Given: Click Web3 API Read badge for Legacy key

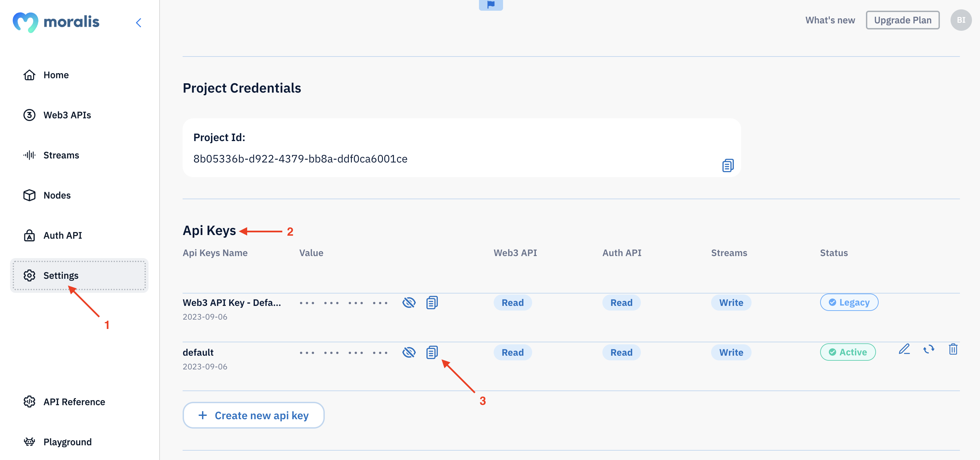Looking at the screenshot, I should [x=512, y=303].
